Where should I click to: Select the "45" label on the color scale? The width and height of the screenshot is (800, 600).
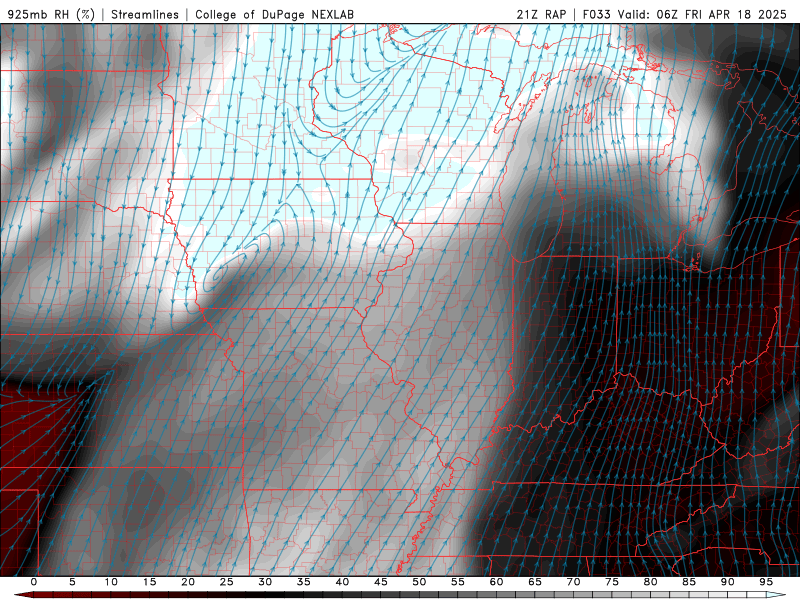381,582
